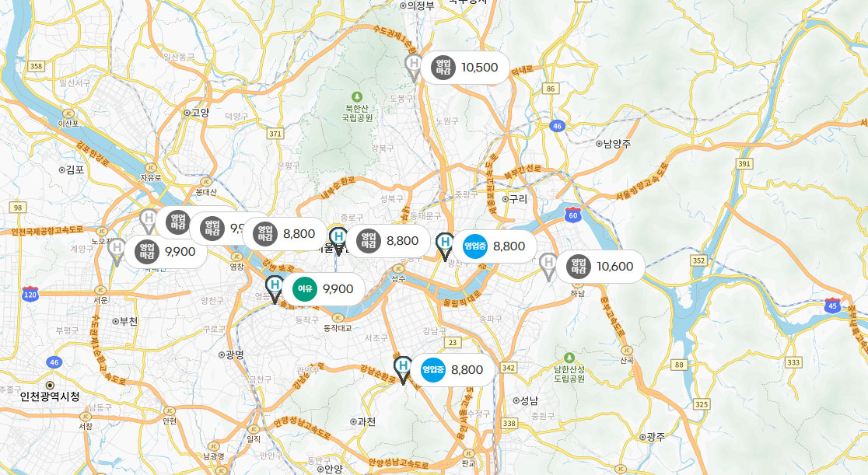Open the 8,800 price near 강남순환로
The width and height of the screenshot is (868, 475).
467,370
